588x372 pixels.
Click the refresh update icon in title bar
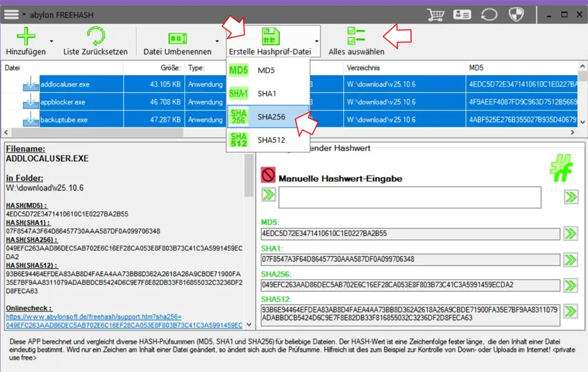[489, 15]
